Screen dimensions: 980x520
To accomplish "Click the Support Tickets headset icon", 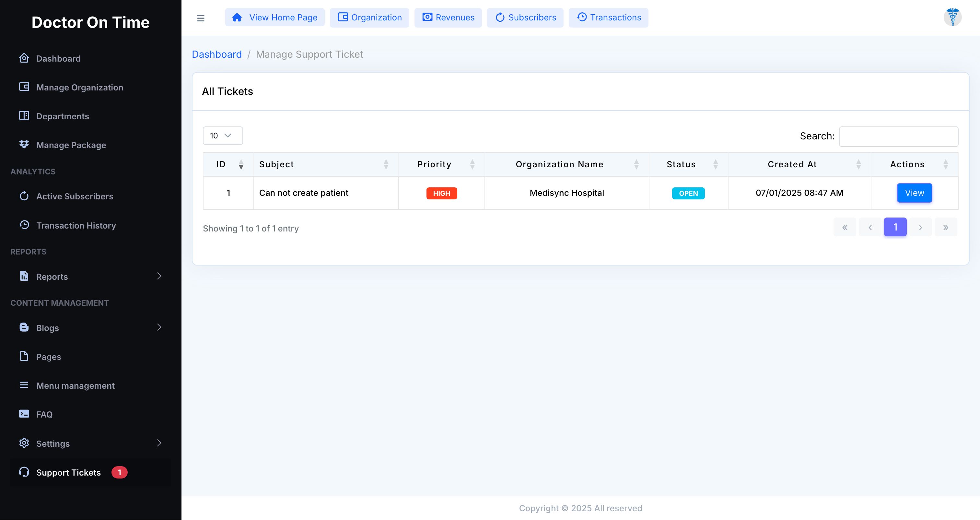I will [24, 472].
